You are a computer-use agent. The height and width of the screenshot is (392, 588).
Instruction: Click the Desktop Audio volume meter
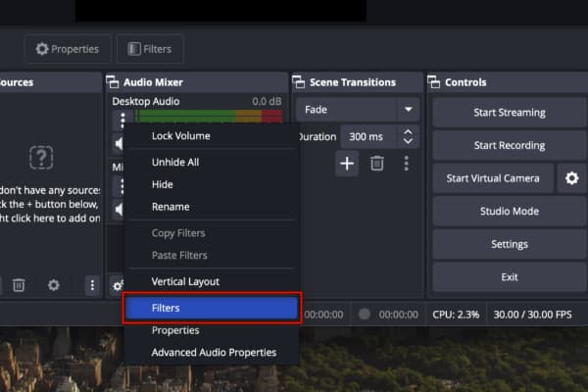(x=209, y=116)
